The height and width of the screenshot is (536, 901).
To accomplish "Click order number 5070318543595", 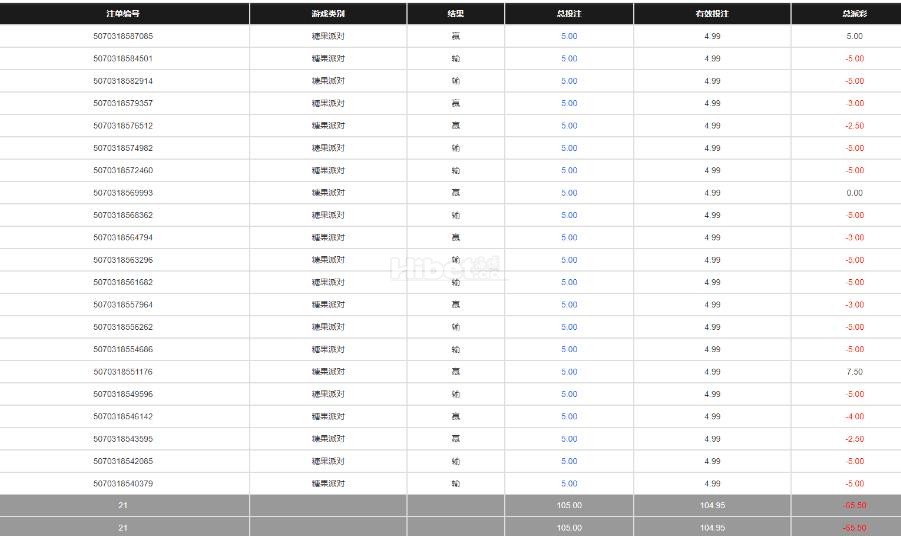I will pos(123,439).
